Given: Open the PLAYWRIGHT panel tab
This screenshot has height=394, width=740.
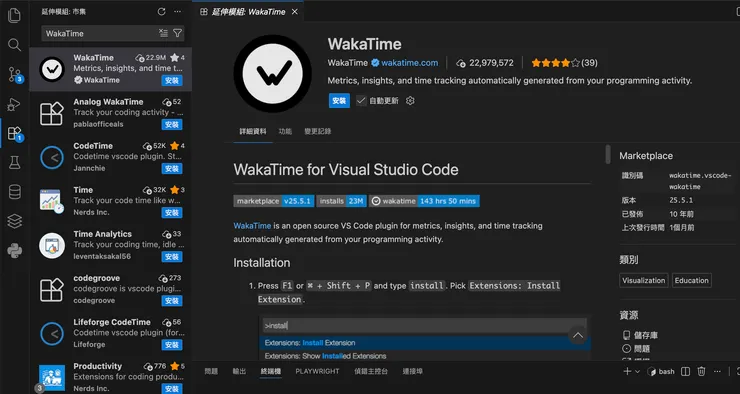Looking at the screenshot, I should click(317, 371).
